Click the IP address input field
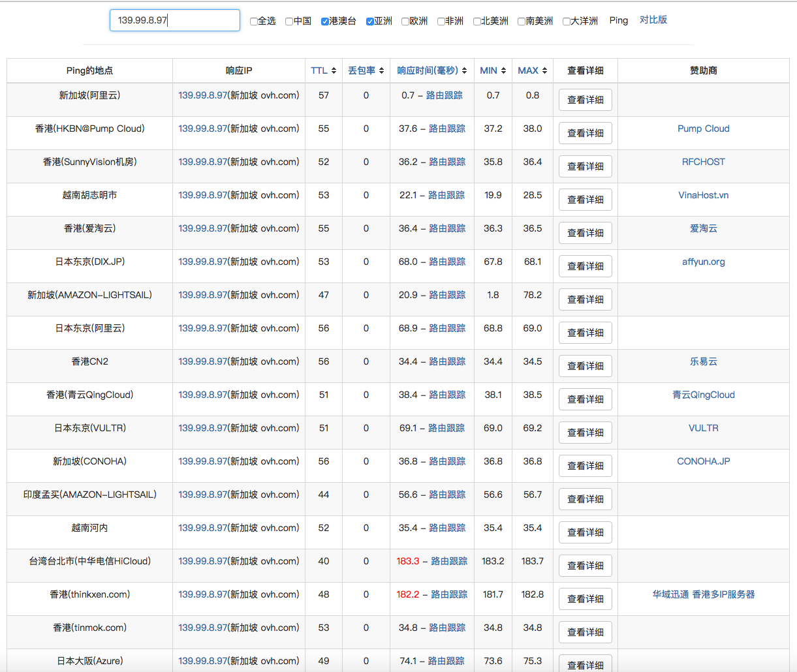Screen dimensions: 797x672 [x=175, y=20]
